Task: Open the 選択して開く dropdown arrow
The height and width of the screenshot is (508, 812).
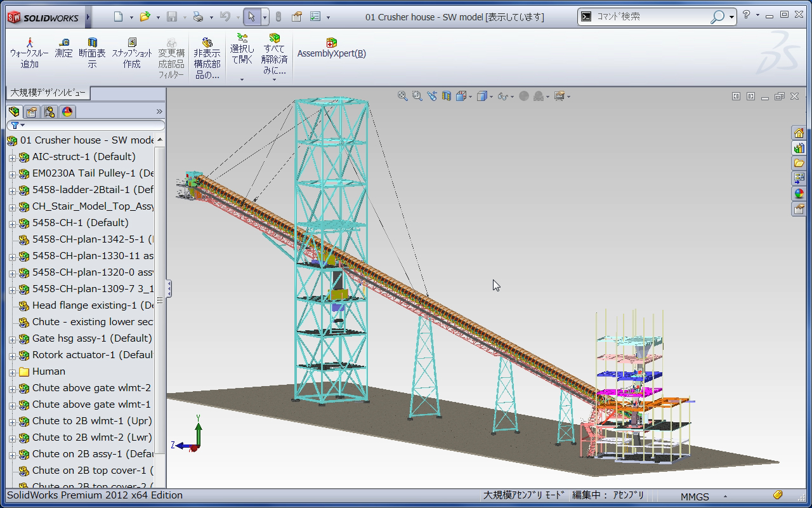Action: (x=242, y=79)
